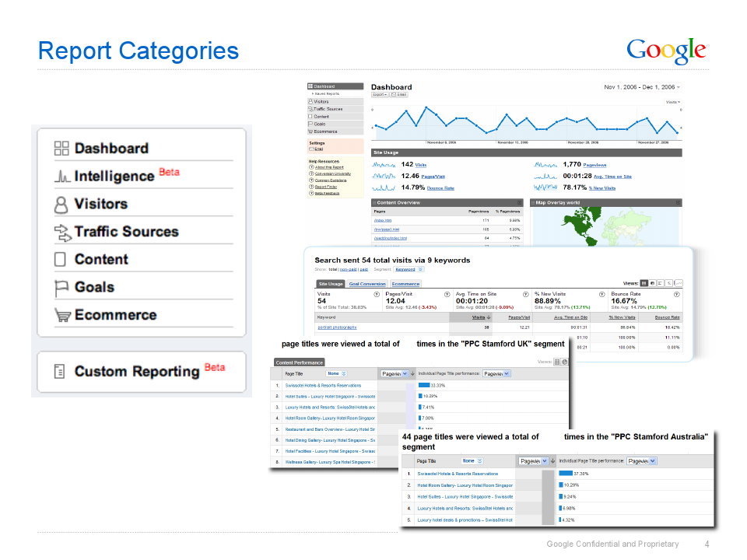The width and height of the screenshot is (747, 560).
Task: Click the Avg. Time on Site link
Action: point(612,177)
